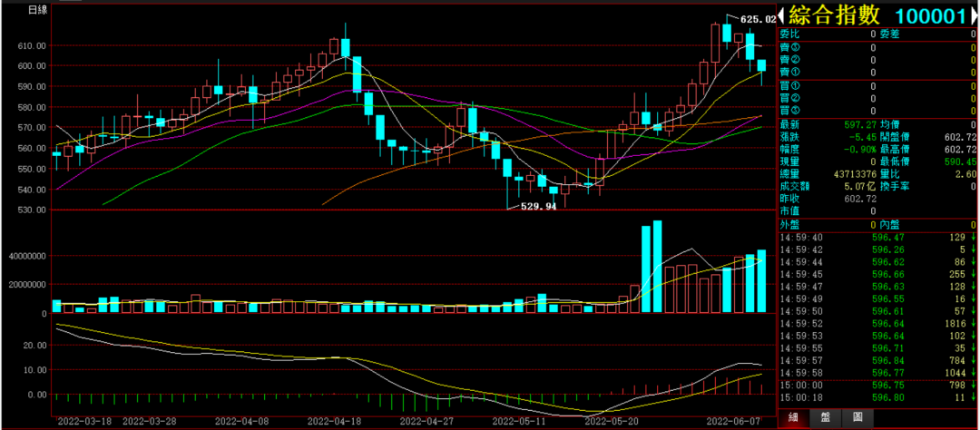980x430 pixels.
Task: Click the 買① order row label
Action: tap(790, 86)
